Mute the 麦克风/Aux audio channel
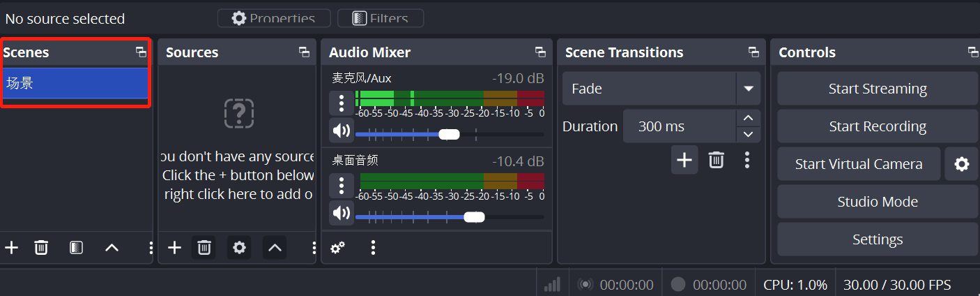Screen dimensions: 980x296 tap(341, 131)
